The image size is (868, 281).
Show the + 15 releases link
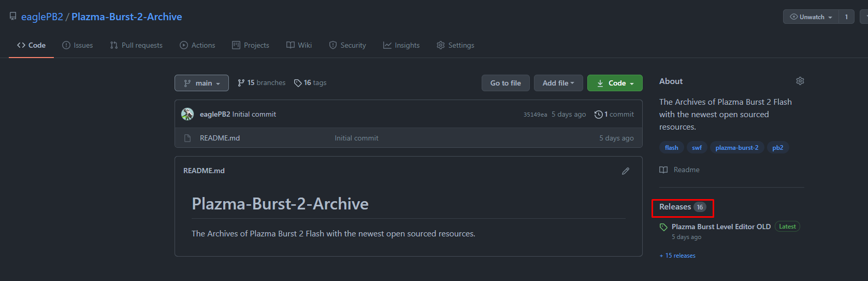[x=677, y=256]
